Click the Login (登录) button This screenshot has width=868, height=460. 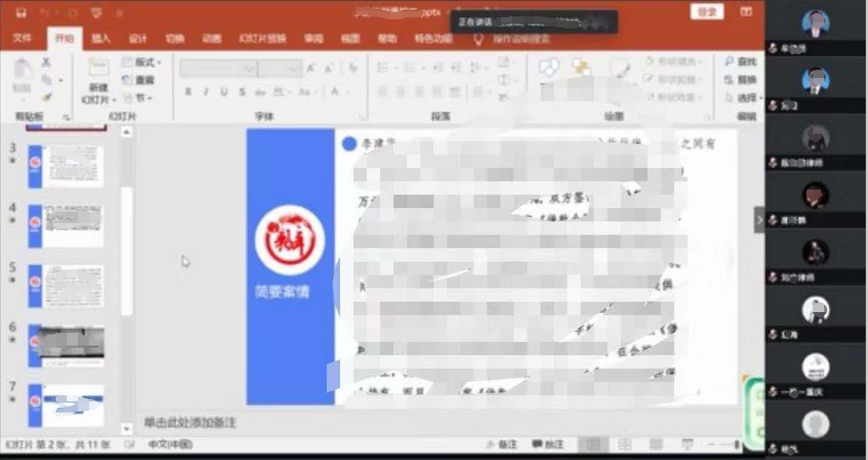pyautogui.click(x=706, y=11)
